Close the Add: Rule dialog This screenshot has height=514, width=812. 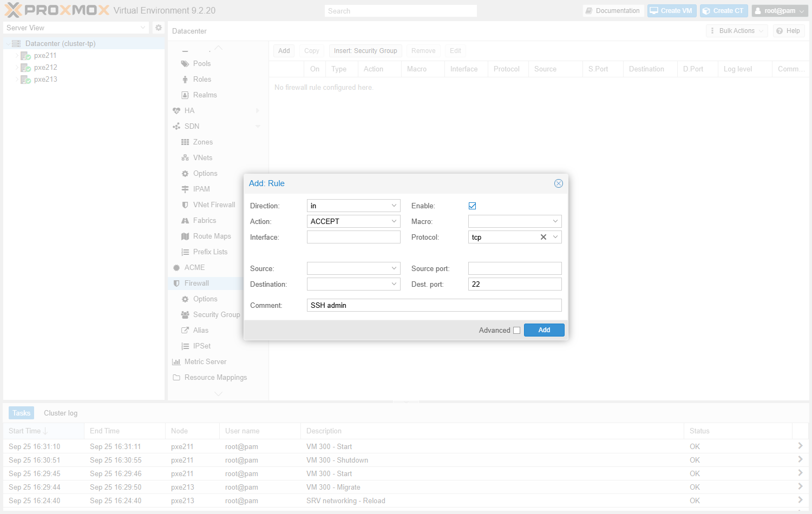coord(559,183)
